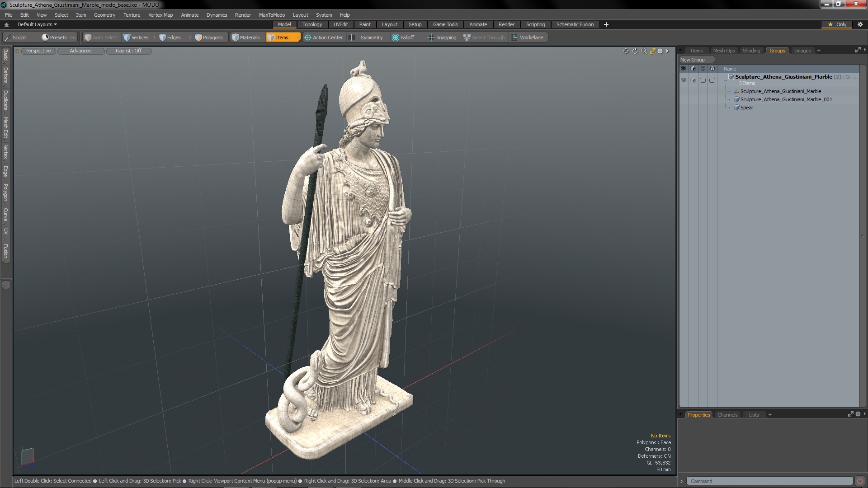Viewport: 868px width, 488px height.
Task: Toggle render camera for Sculpture_Athena group
Action: click(693, 80)
